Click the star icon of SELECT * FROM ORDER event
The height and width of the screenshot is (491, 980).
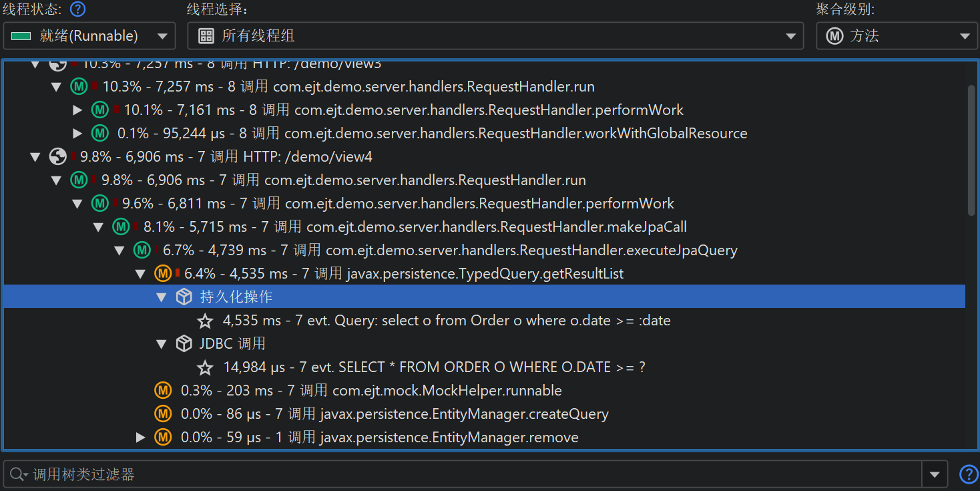tap(206, 367)
